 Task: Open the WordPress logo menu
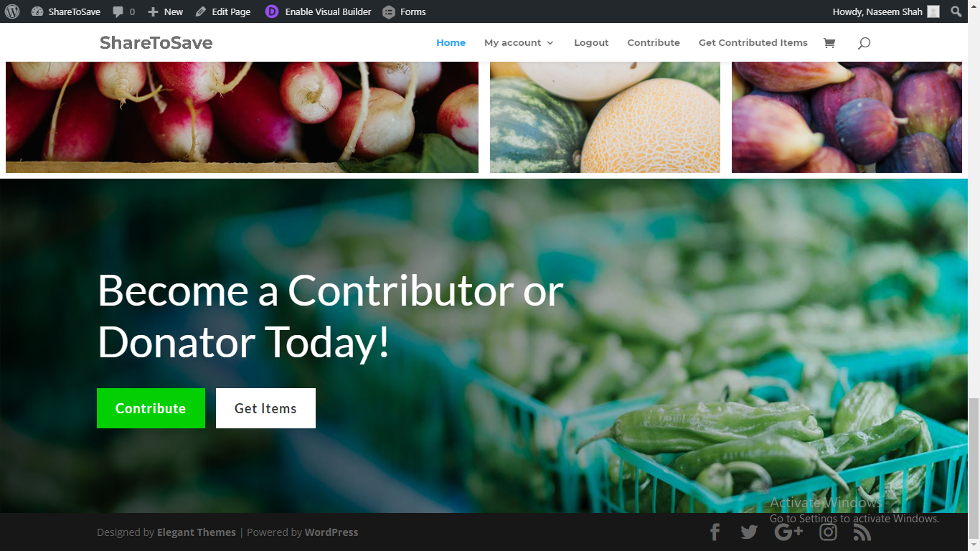point(12,11)
